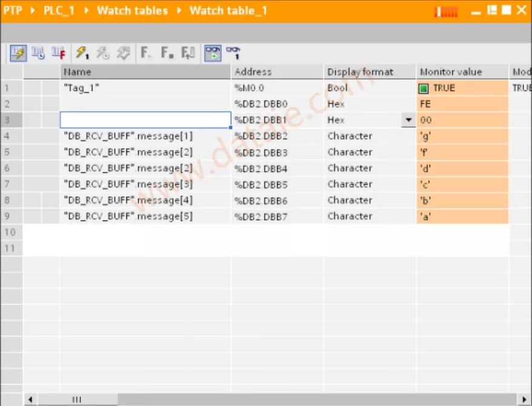Select the %DB2.DBB5 address cell
The width and height of the screenshot is (532, 406).
(x=277, y=184)
